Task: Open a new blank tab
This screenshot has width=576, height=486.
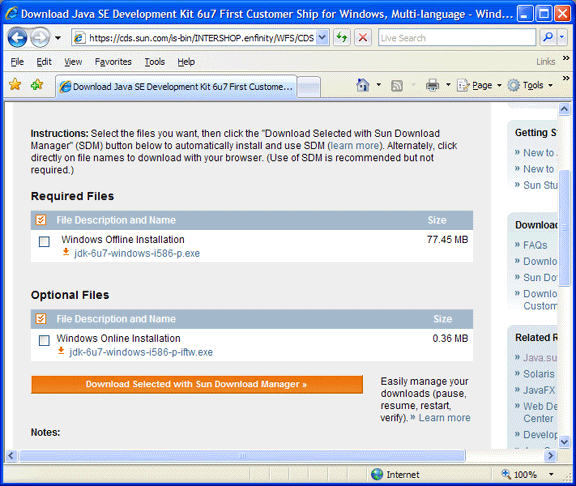Action: [308, 87]
